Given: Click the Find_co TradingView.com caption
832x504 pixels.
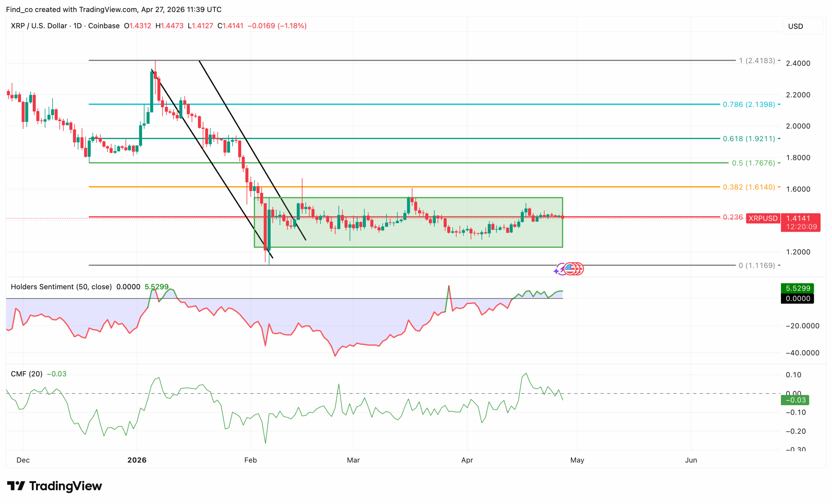Looking at the screenshot, I should [113, 9].
